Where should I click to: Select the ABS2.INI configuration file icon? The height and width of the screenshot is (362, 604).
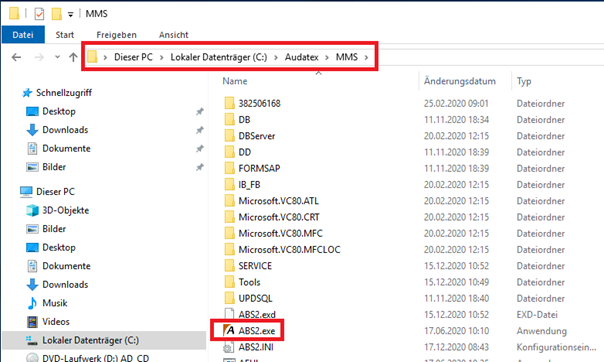pyautogui.click(x=229, y=347)
